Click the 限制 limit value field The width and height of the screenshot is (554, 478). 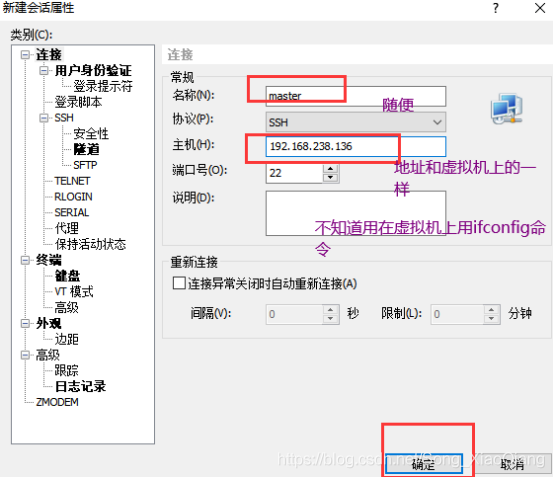point(457,314)
